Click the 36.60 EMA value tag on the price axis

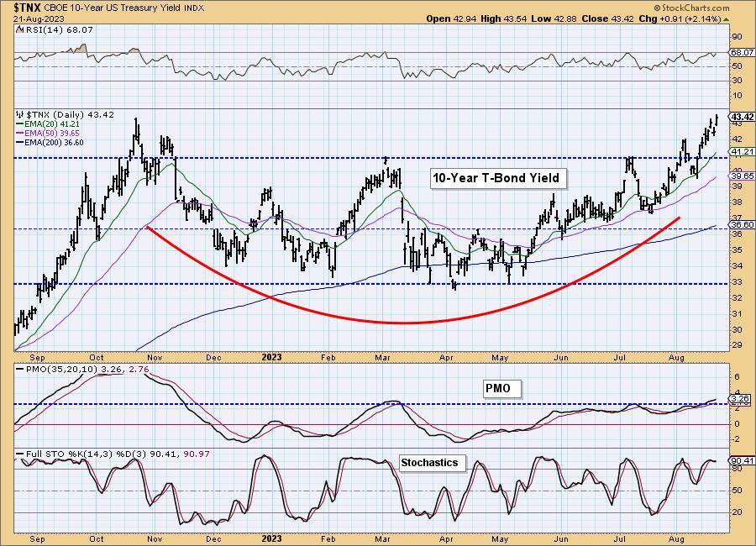(x=743, y=225)
